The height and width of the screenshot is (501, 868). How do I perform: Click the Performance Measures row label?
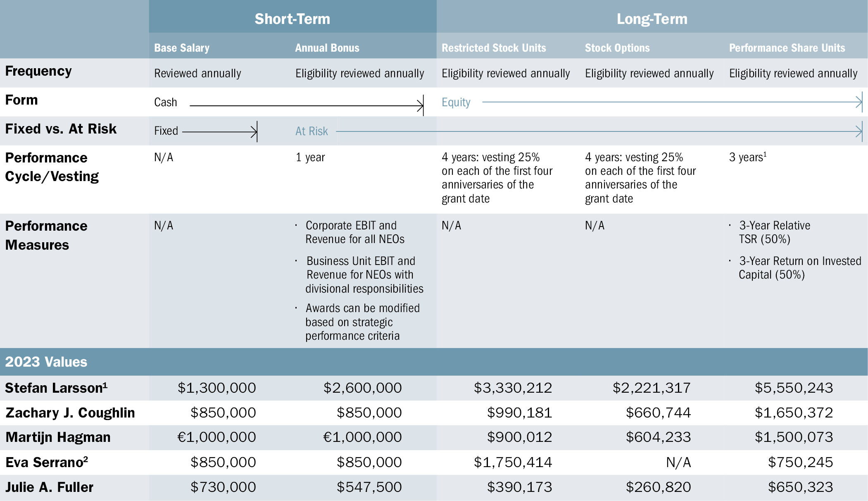pos(46,235)
